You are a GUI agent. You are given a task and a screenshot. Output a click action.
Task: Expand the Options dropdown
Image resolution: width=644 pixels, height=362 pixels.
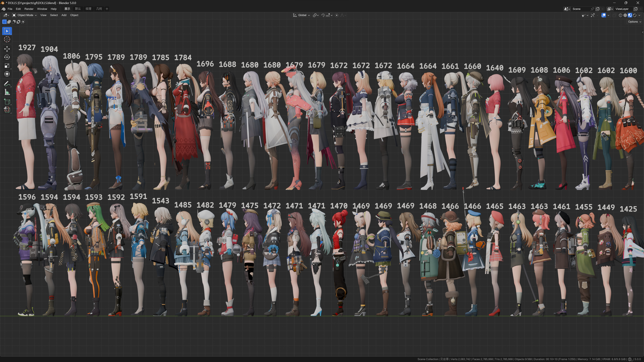point(634,22)
